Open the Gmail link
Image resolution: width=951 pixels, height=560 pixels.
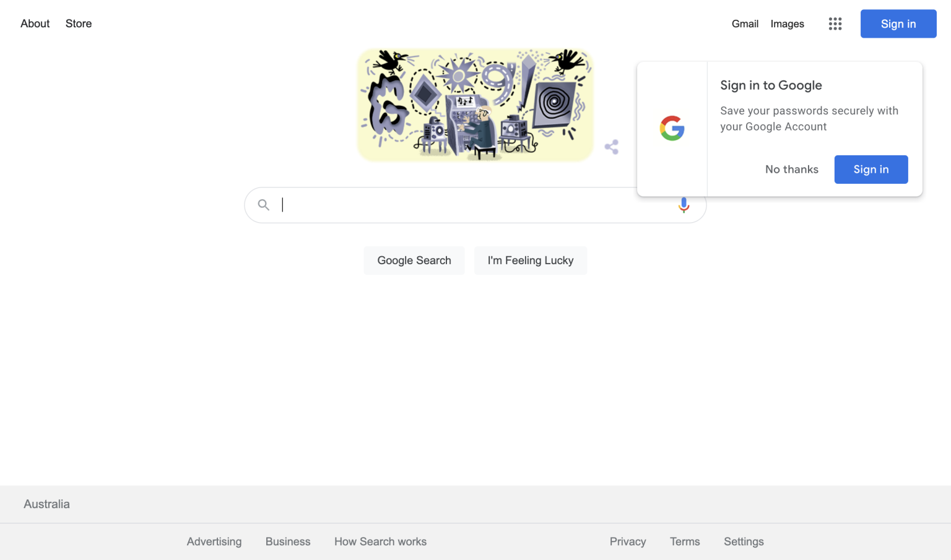point(745,24)
